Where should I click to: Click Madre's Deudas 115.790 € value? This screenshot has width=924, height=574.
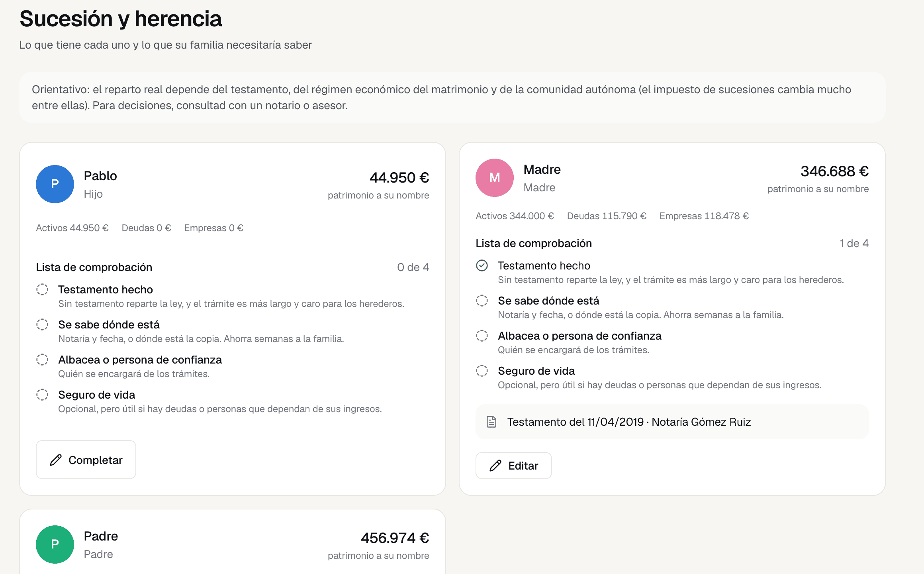pos(607,216)
